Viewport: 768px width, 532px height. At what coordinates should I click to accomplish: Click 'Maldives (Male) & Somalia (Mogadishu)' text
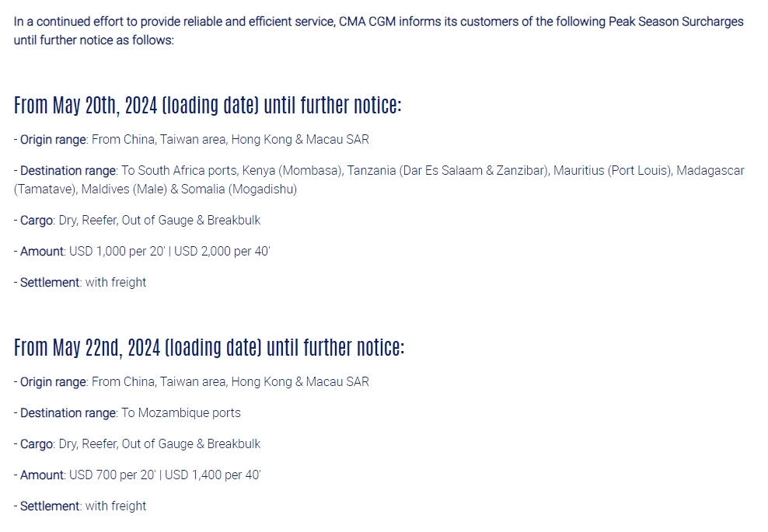189,190
